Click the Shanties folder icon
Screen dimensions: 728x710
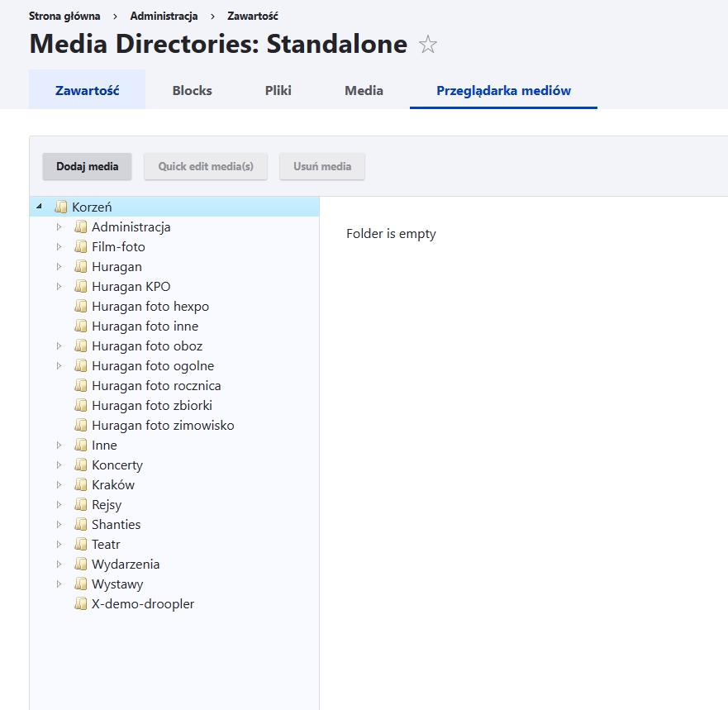81,524
